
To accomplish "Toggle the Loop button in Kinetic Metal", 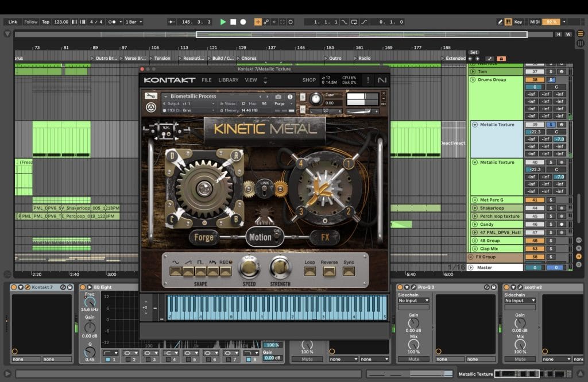I will pyautogui.click(x=310, y=270).
